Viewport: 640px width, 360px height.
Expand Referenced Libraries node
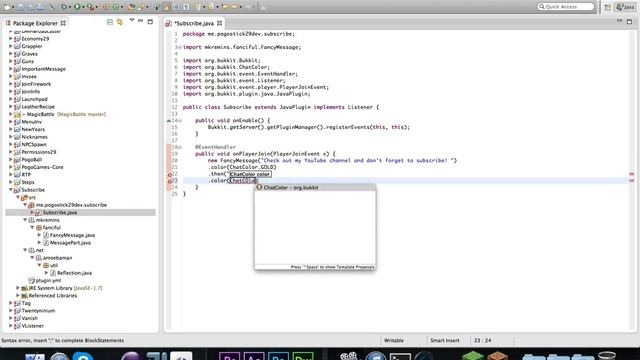click(18, 296)
